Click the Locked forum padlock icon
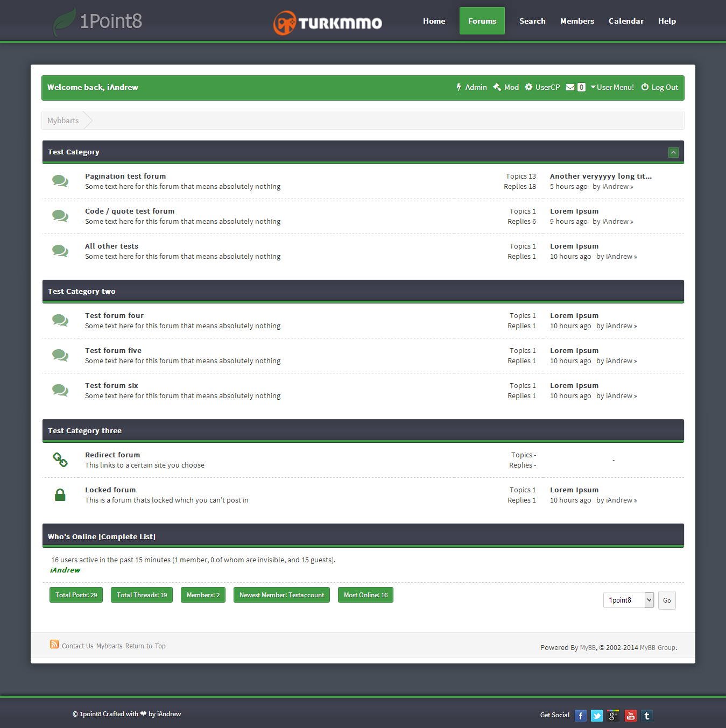Viewport: 726px width, 728px height. (60, 495)
